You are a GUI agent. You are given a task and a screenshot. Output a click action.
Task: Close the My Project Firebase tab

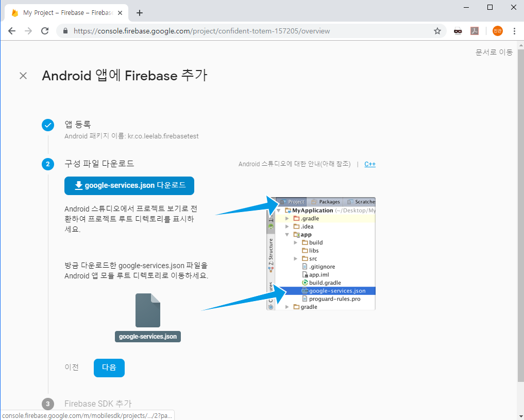(120, 13)
